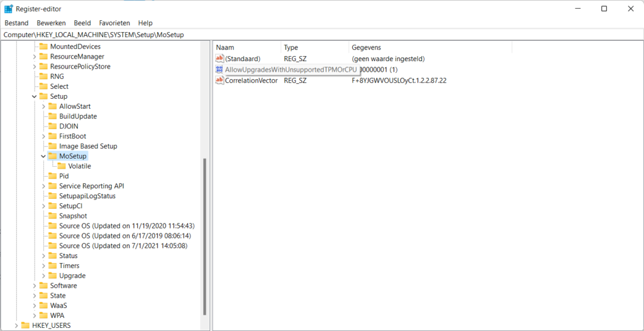The width and height of the screenshot is (644, 331).
Task: Expand the ResourcePolicyStore key
Action: click(35, 66)
